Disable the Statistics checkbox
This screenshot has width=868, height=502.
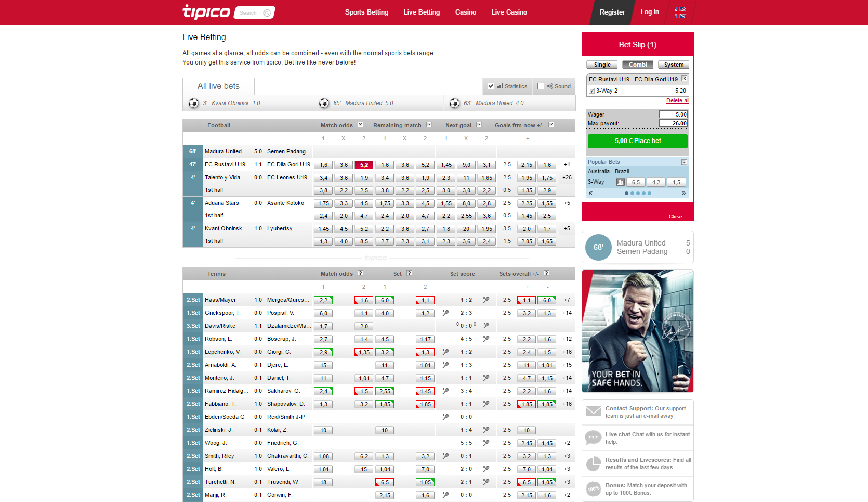click(x=491, y=86)
